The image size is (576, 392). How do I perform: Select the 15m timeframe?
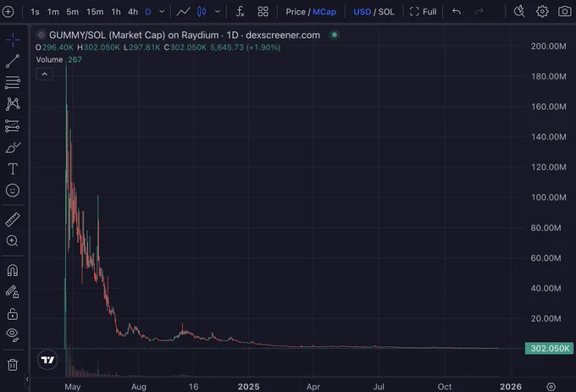(x=95, y=12)
